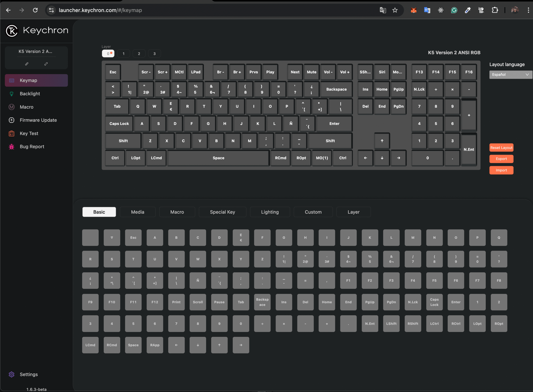The image size is (533, 392).
Task: Select the Siri key on layout
Action: click(x=382, y=72)
